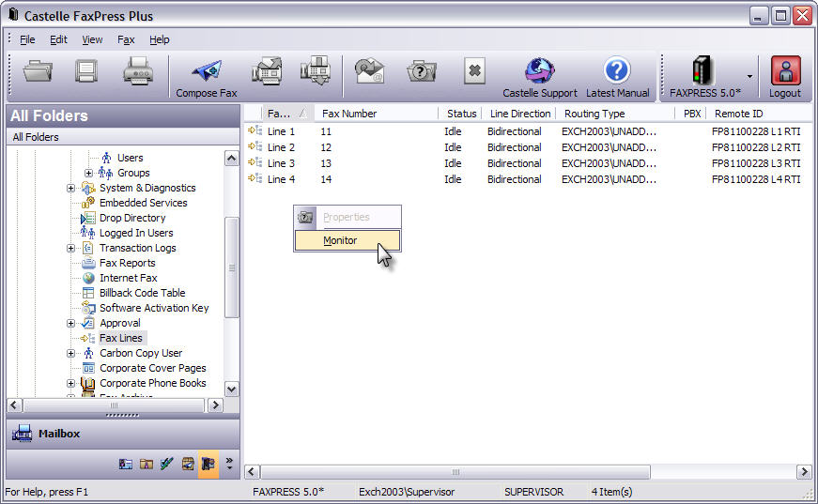Click the FAXPRESS 5.0* server icon

pyautogui.click(x=704, y=77)
